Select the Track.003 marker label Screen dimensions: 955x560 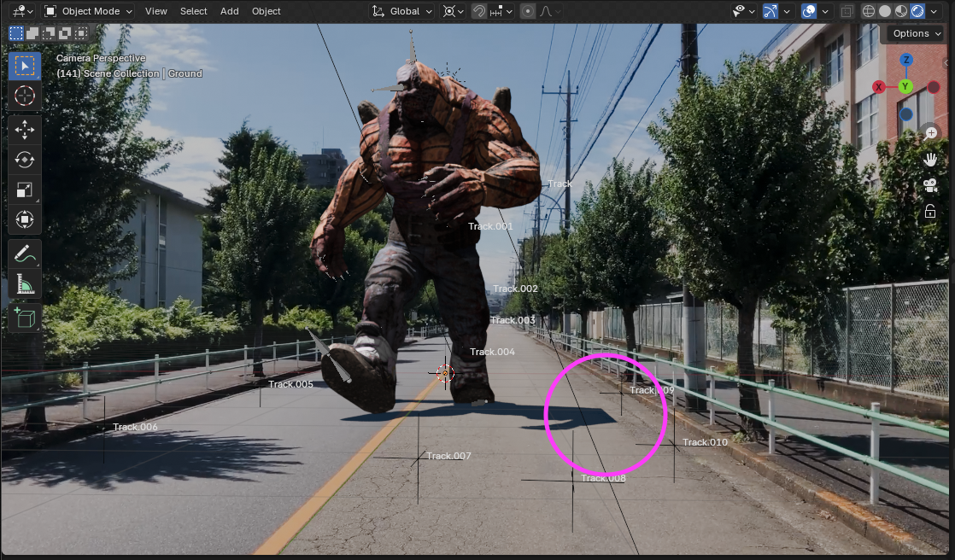coord(513,320)
